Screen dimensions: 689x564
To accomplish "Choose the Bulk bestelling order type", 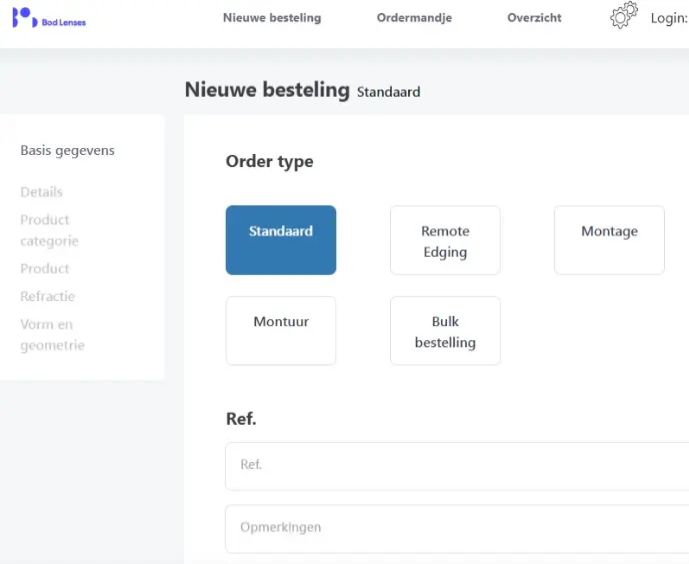I will [445, 331].
